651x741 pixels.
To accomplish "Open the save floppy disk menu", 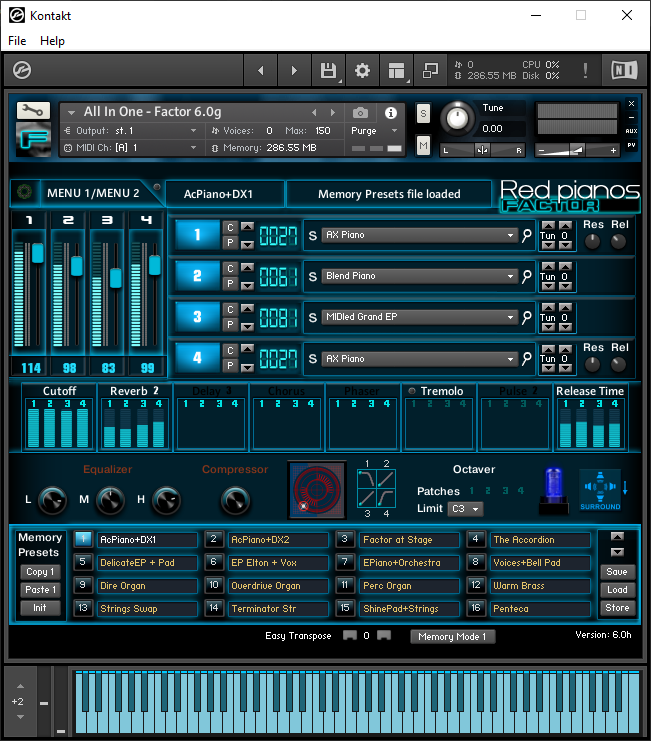I will point(328,70).
